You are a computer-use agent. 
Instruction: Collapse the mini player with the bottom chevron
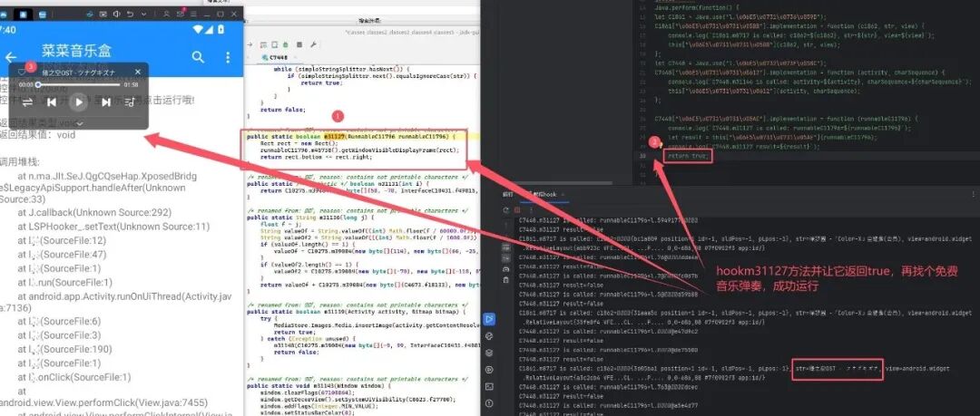(79, 123)
